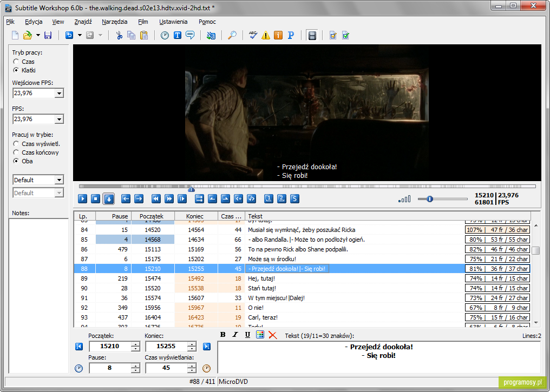
Task: Open the translator tool icon
Action: 211,35
